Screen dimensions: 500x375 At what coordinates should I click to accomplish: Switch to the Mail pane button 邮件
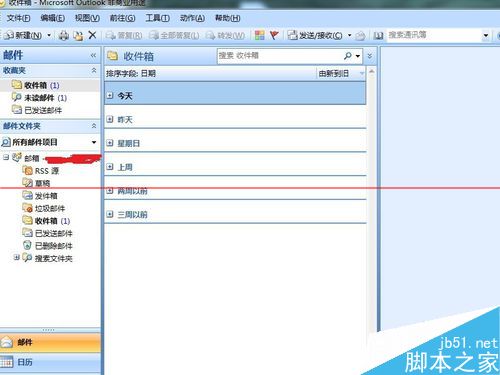(x=50, y=342)
